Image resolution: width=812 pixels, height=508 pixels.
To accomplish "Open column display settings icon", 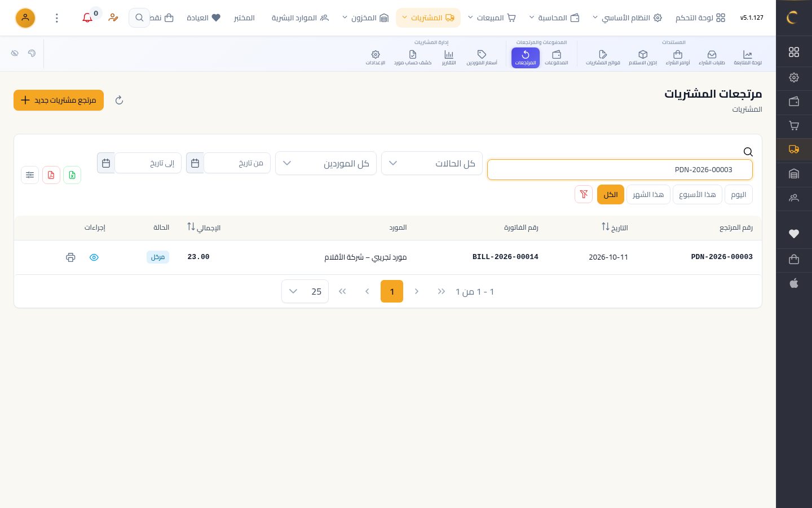I will [x=30, y=175].
